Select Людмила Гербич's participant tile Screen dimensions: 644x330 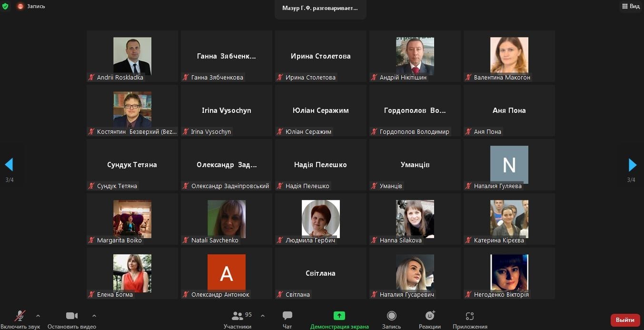tap(321, 219)
